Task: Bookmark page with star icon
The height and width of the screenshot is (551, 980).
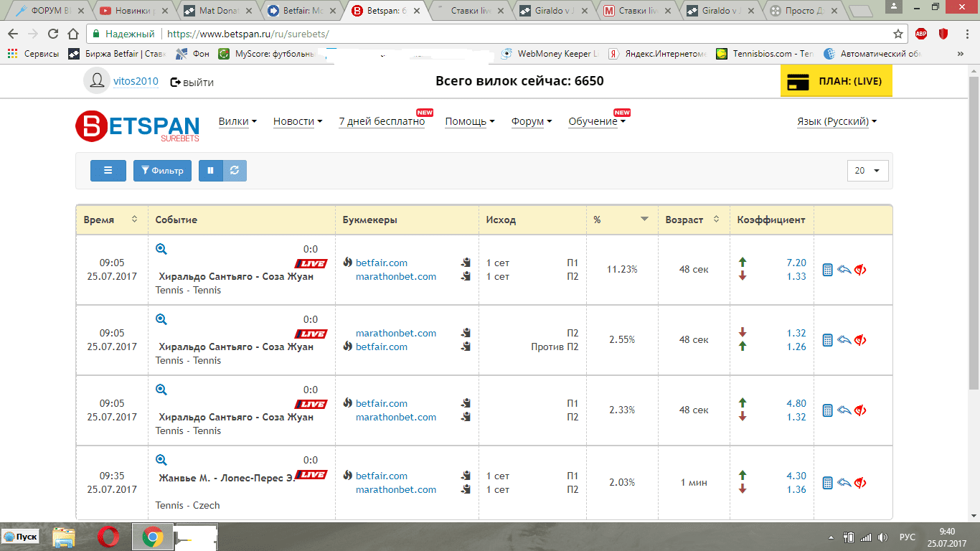Action: click(897, 34)
